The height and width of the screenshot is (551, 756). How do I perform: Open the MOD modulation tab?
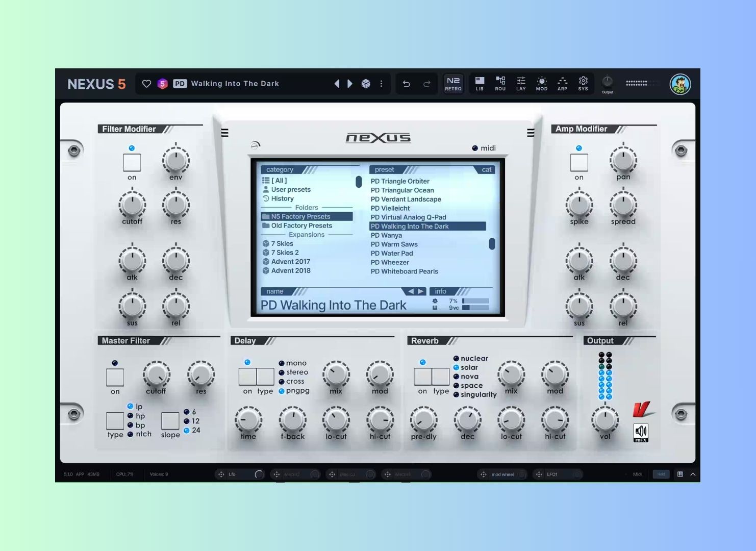point(542,84)
